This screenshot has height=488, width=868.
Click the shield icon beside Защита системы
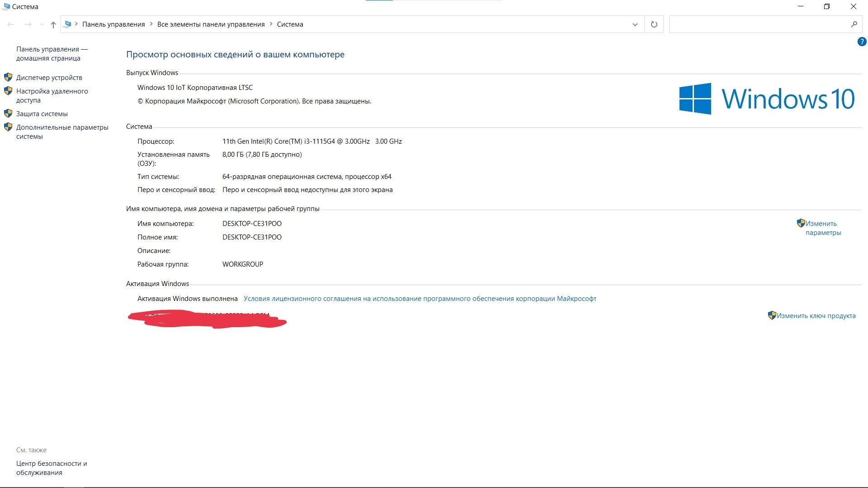point(8,113)
